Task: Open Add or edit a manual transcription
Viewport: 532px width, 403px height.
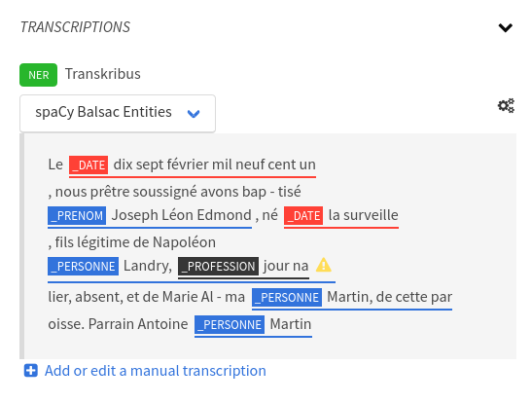Action: tap(156, 371)
